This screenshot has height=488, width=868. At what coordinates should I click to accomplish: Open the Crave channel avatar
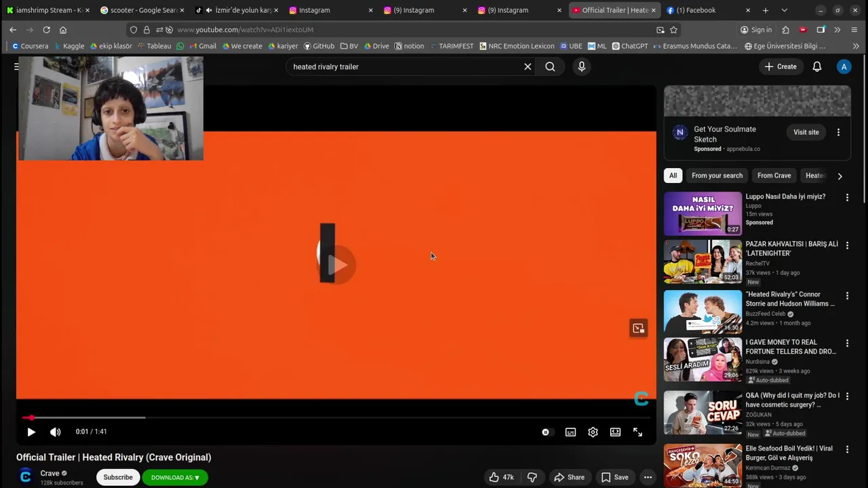tap(25, 477)
